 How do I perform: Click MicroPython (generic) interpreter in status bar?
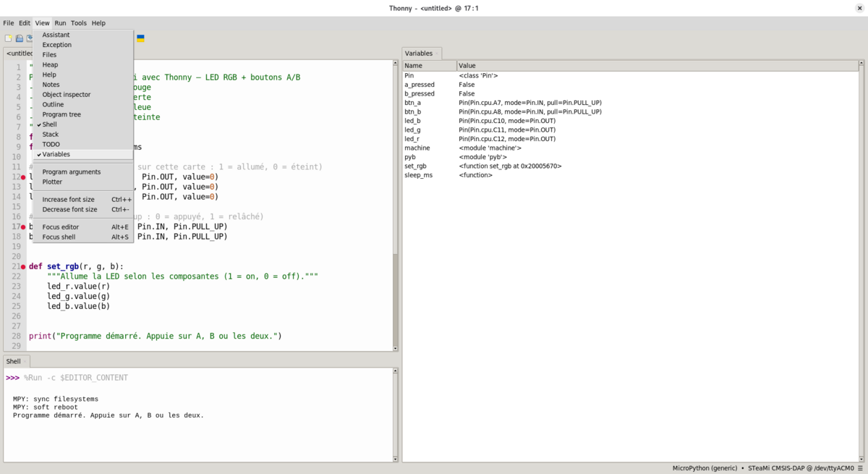point(705,468)
